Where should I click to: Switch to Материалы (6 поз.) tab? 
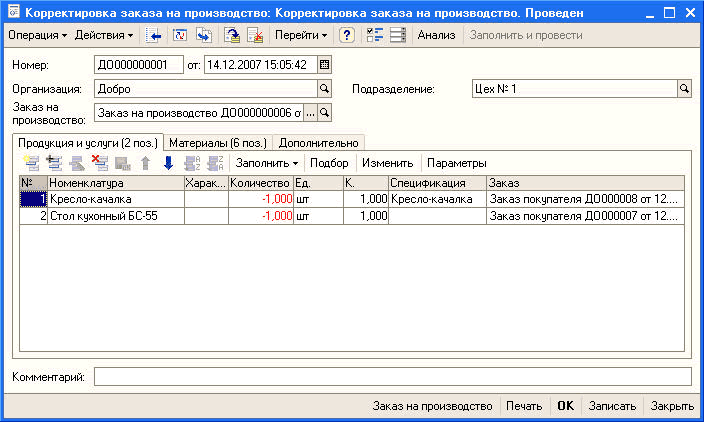pyautogui.click(x=218, y=143)
